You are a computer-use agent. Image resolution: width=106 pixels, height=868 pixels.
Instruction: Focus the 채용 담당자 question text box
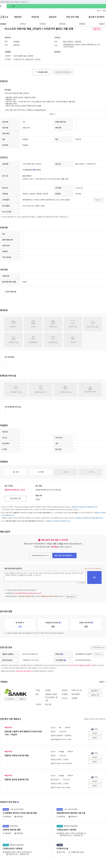pos(45,576)
